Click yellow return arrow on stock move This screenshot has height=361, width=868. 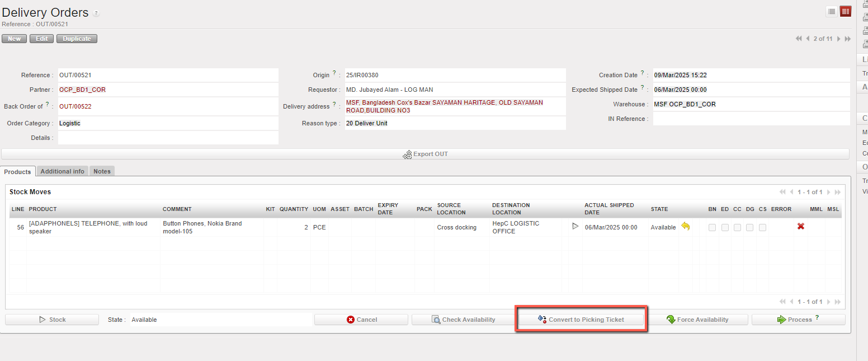pos(685,227)
